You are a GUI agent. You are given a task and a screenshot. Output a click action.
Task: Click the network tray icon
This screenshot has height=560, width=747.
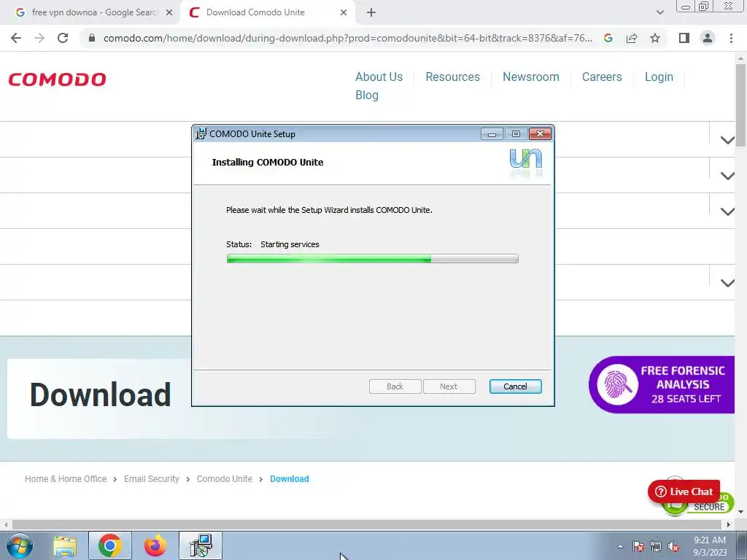coord(656,546)
